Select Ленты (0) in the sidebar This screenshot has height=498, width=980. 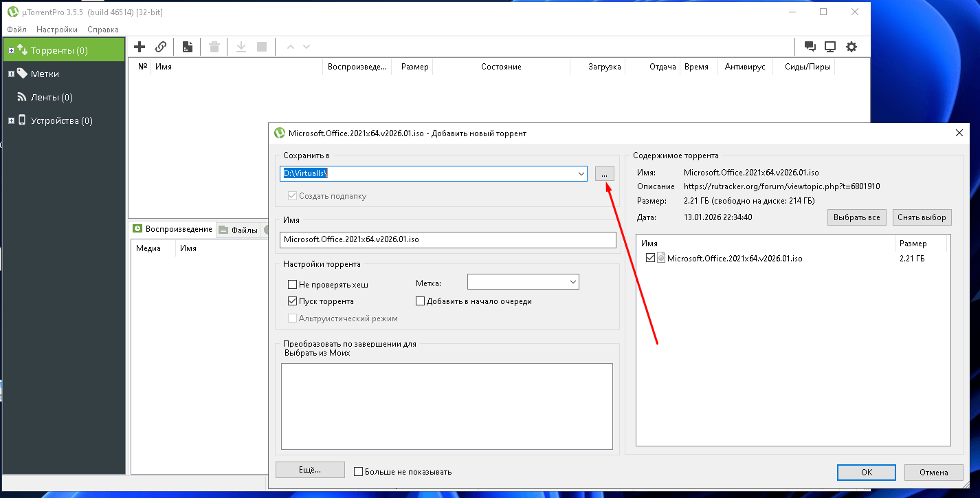click(52, 97)
